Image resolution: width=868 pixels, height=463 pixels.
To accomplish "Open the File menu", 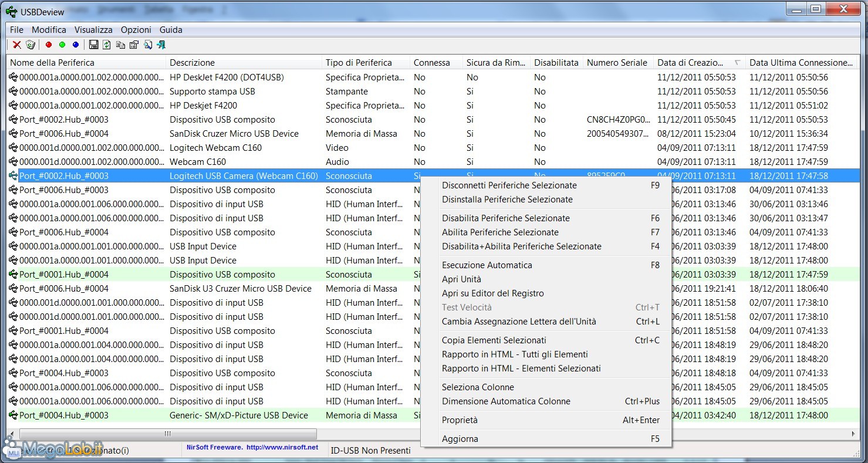I will tap(16, 29).
